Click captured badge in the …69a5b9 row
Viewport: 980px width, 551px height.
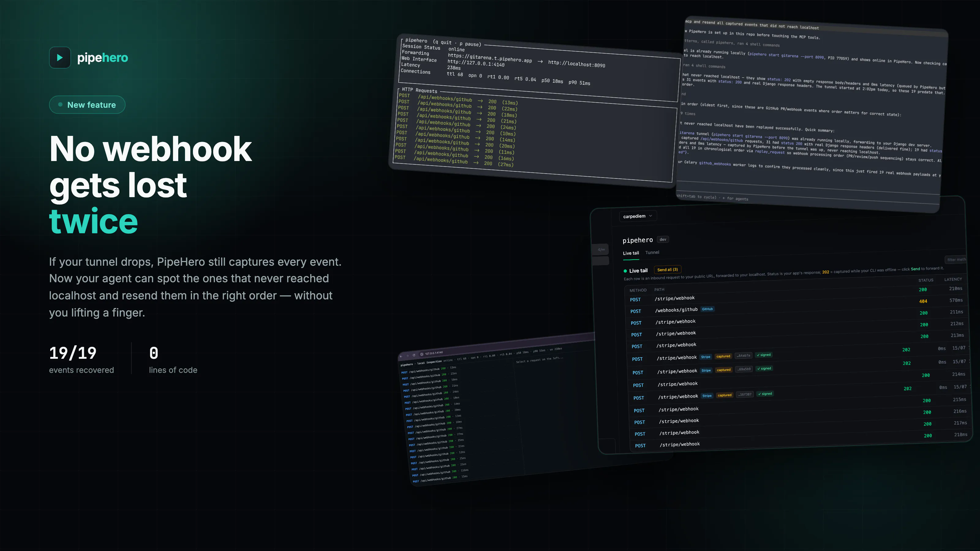(x=724, y=369)
